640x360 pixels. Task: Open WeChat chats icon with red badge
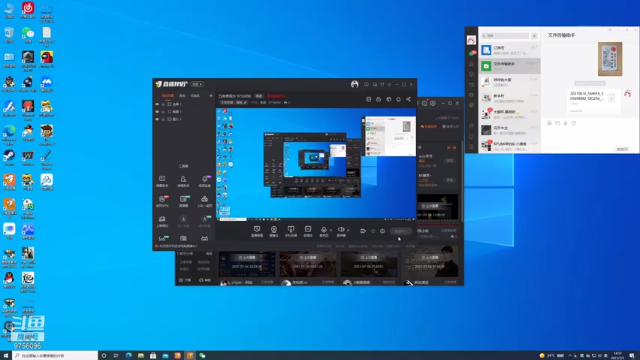pos(472,53)
